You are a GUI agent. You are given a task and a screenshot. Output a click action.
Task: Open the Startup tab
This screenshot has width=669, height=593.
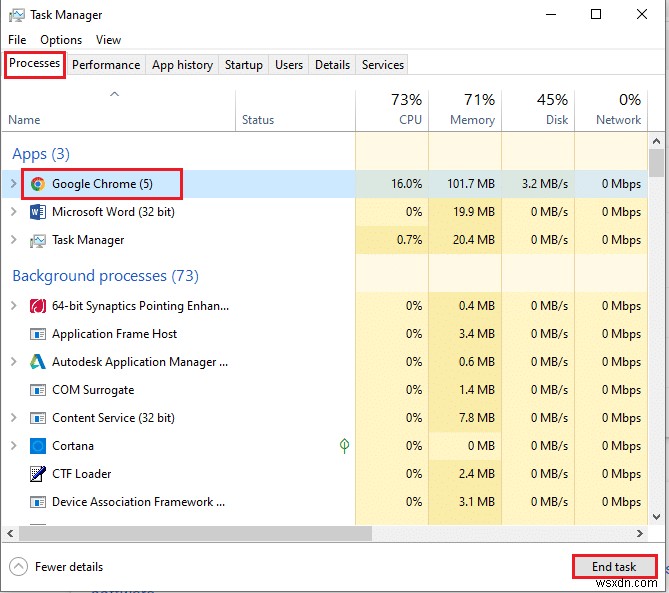coord(243,65)
